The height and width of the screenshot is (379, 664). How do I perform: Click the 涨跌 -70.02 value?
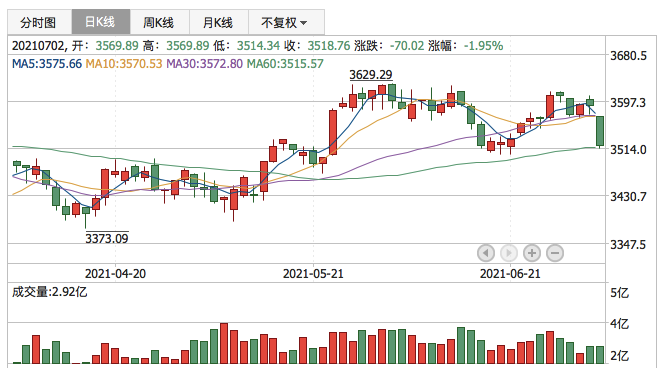click(x=407, y=45)
